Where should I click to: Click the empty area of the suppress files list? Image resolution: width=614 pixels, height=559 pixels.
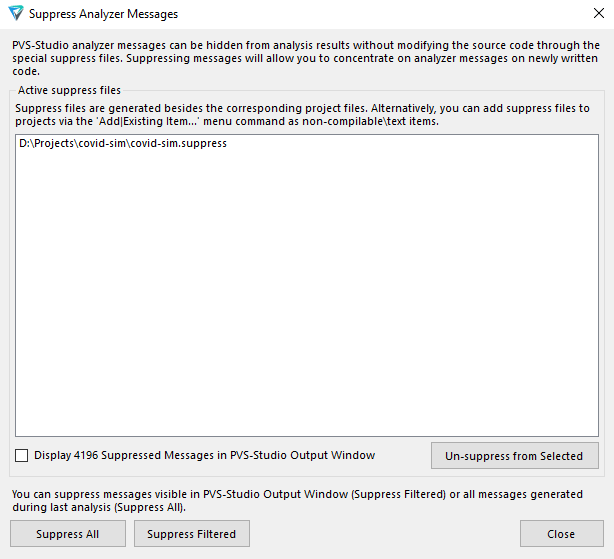click(x=307, y=300)
